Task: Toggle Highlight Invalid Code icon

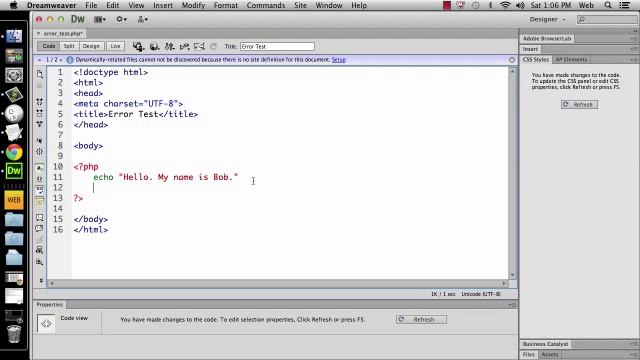Action: pyautogui.click(x=40, y=179)
